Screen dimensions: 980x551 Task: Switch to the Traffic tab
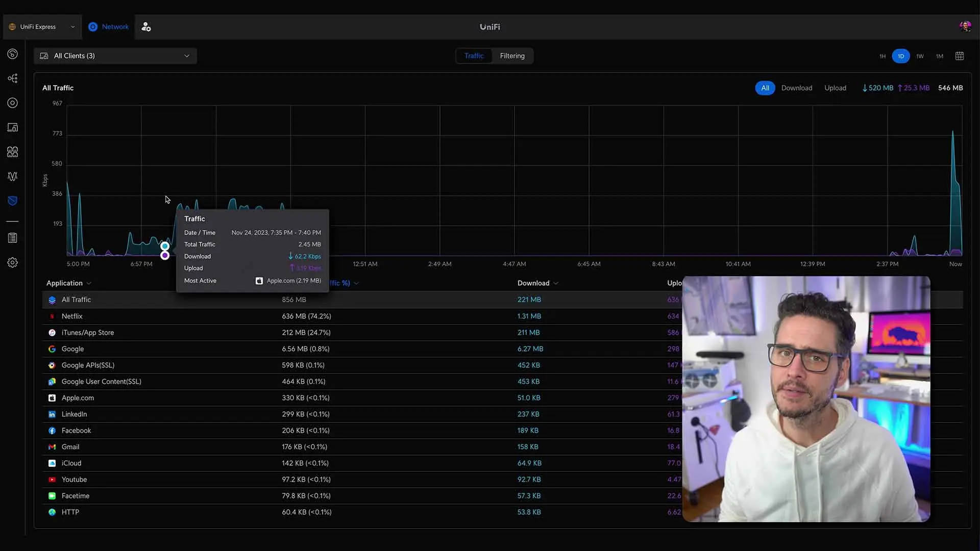[x=474, y=56]
